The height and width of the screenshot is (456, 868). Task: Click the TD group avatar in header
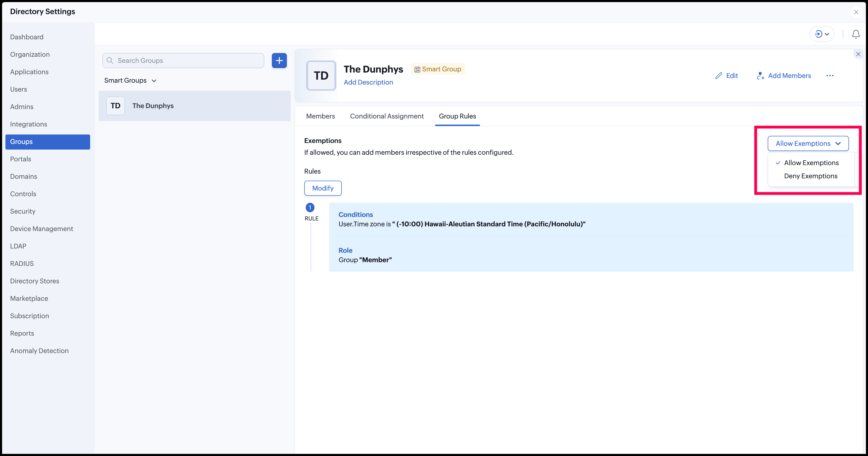(321, 76)
